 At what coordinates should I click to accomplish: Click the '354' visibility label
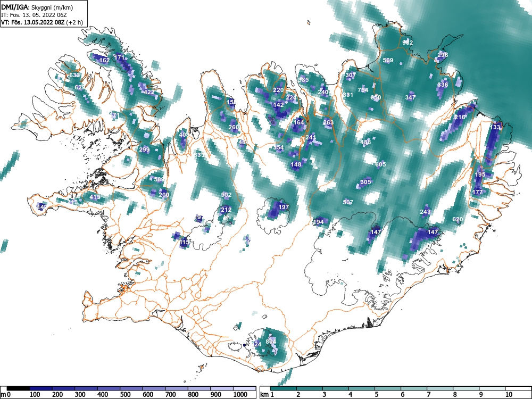[x=279, y=147]
